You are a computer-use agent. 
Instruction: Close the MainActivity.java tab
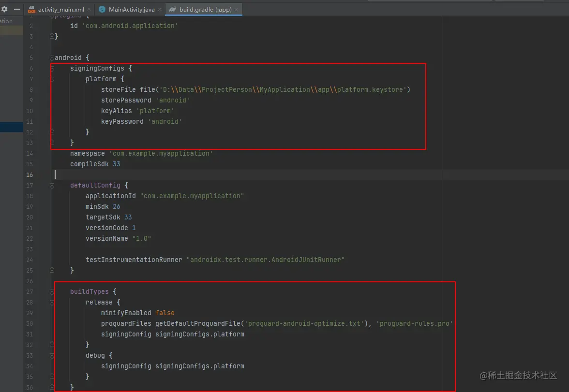click(x=160, y=10)
